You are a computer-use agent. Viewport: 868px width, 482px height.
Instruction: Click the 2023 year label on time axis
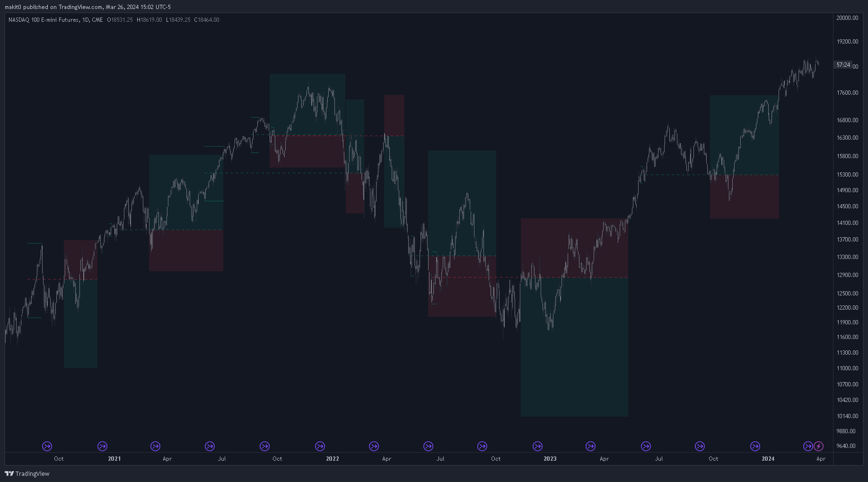pos(550,459)
